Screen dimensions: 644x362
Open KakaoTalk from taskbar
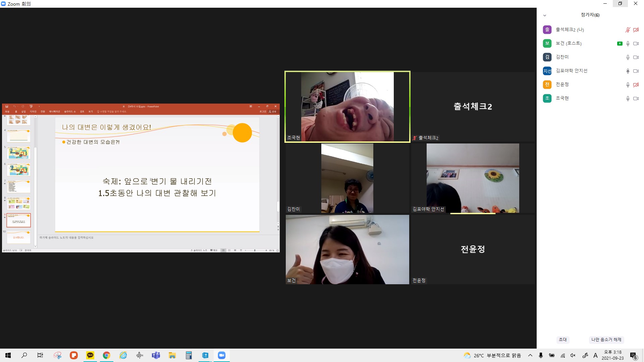(90, 355)
